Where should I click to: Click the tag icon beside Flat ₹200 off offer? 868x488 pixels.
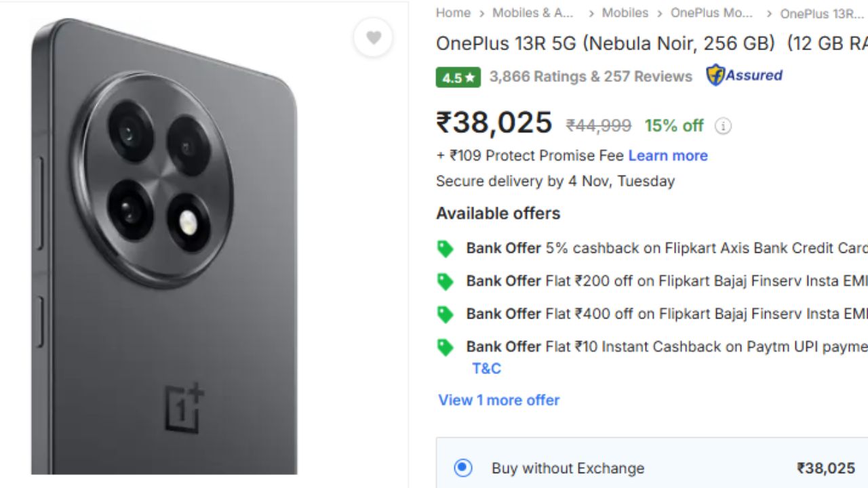445,281
